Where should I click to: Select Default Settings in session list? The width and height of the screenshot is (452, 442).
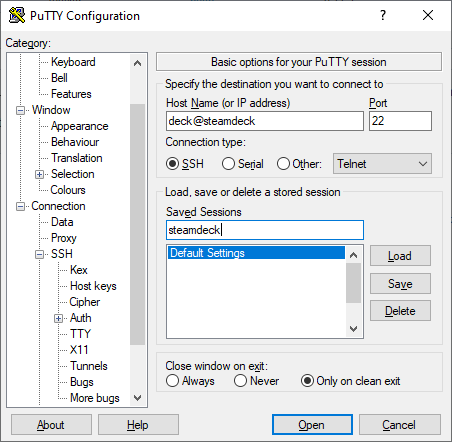pyautogui.click(x=256, y=253)
